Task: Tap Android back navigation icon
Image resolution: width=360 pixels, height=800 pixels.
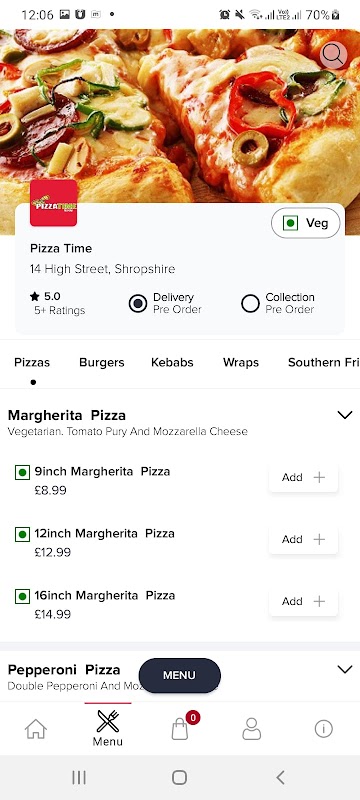Action: [280, 777]
